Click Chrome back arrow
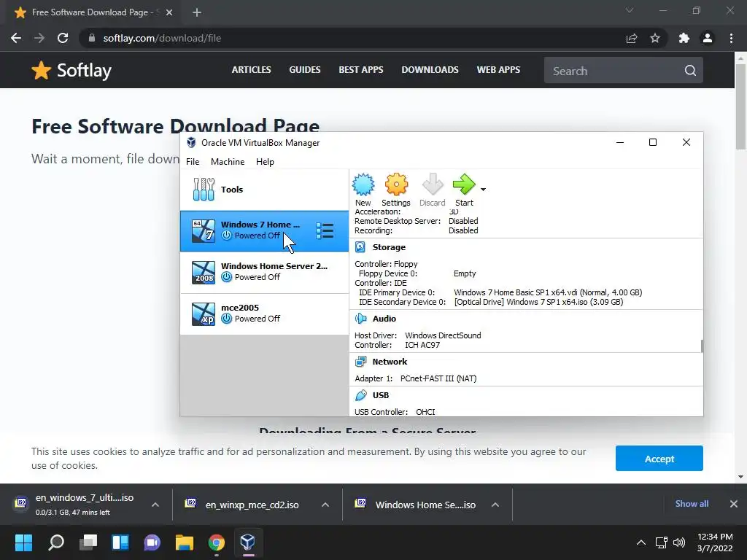This screenshot has height=560, width=747. coord(16,38)
